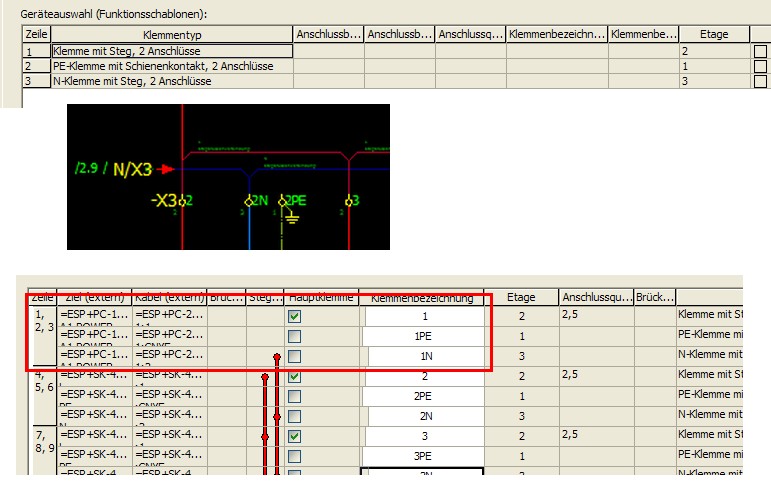The image size is (771, 500).
Task: Uncheck Hauptklemme for terminal 1
Action: 294,316
